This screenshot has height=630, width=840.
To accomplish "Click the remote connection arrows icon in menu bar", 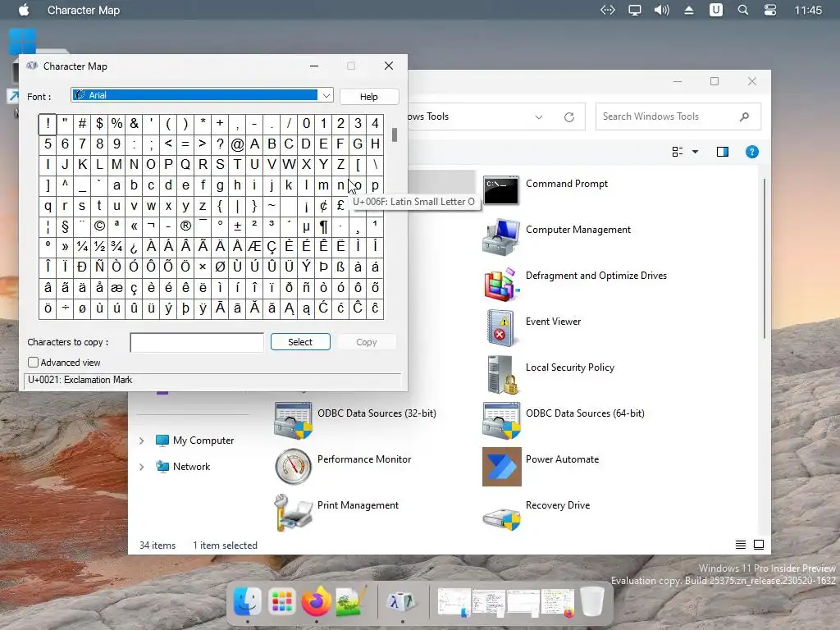I will (608, 10).
